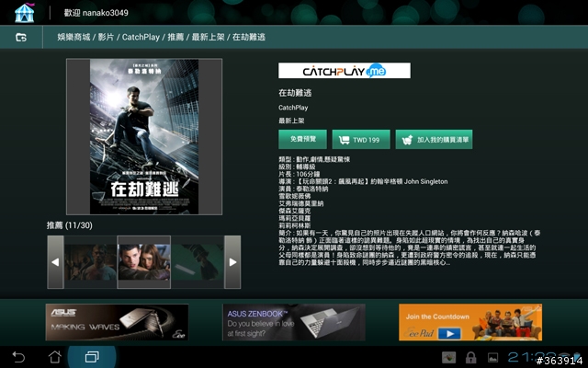Click the CatchPlay provider label under title

(293, 108)
